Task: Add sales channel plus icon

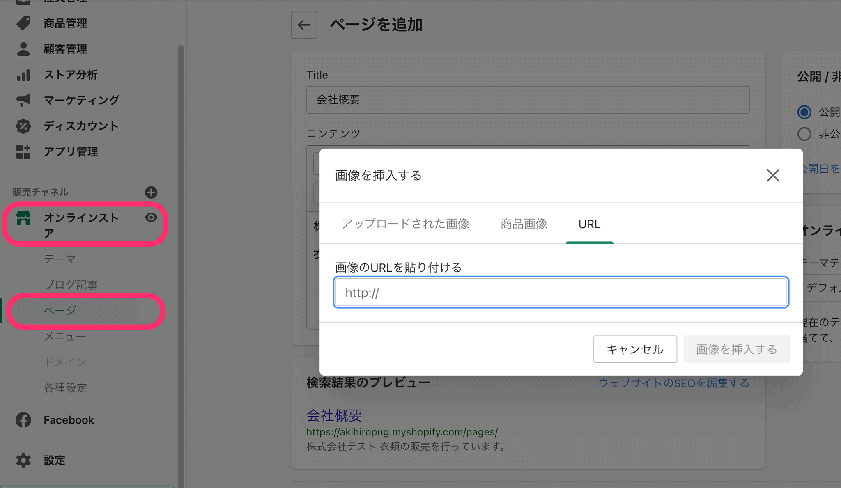Action: (151, 192)
